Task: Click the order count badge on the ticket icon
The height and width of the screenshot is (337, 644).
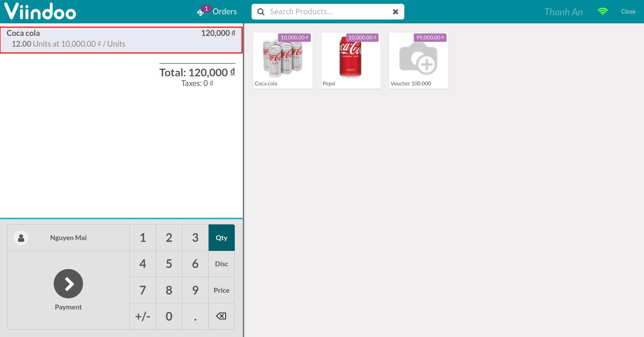Action: 206,9
